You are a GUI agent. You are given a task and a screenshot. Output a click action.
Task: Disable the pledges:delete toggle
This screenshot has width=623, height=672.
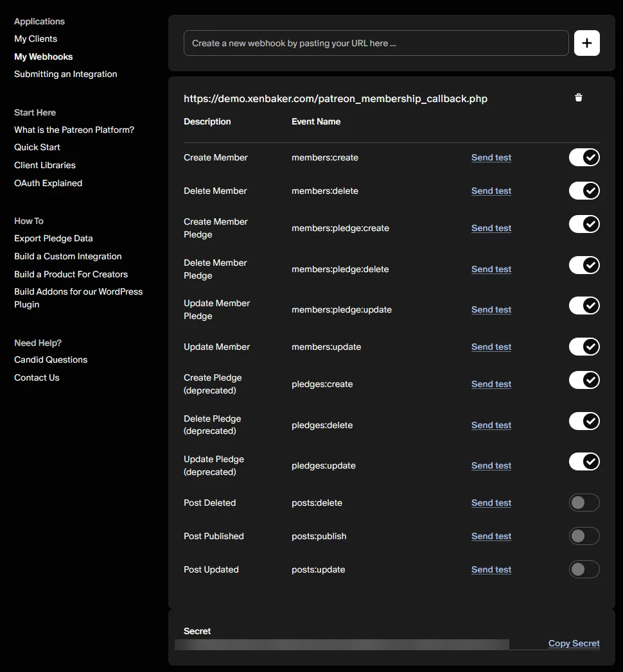click(584, 421)
